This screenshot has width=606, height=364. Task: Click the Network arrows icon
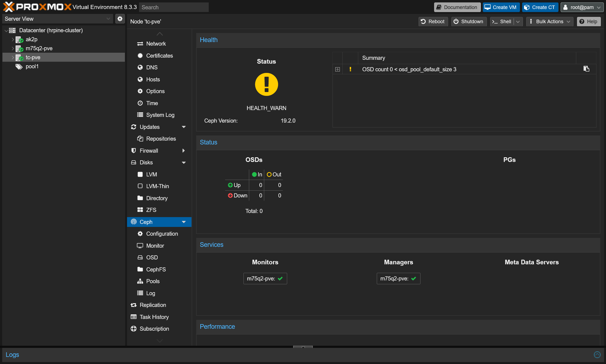140,44
